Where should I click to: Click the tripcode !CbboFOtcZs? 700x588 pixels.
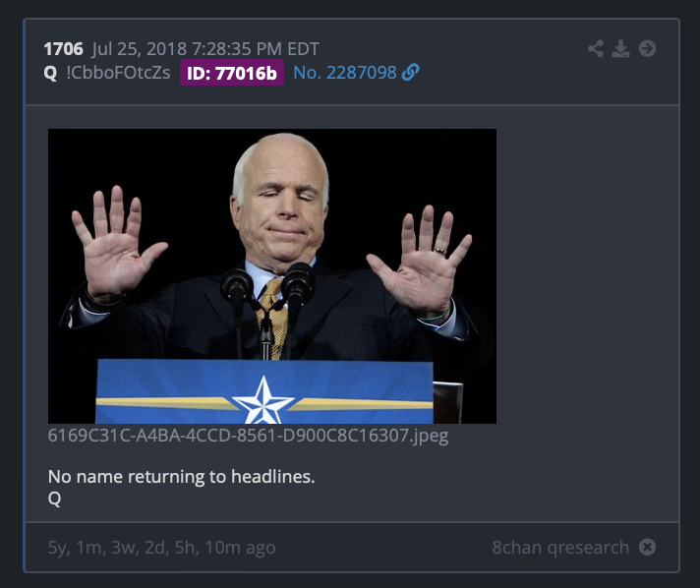(118, 73)
